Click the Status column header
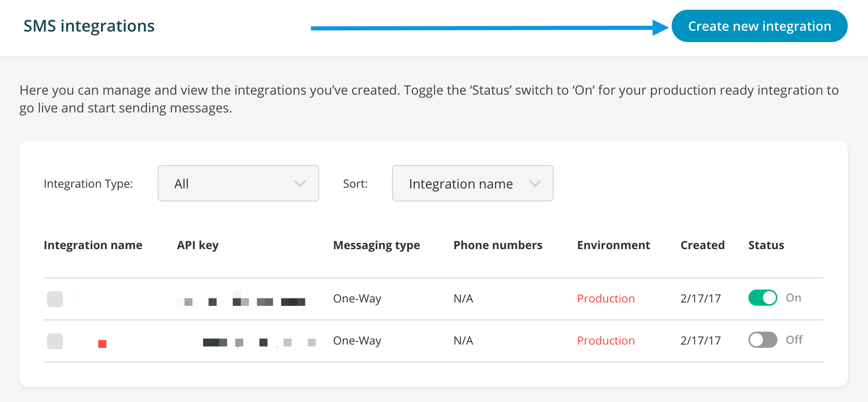Viewport: 868px width, 402px height. pyautogui.click(x=766, y=245)
